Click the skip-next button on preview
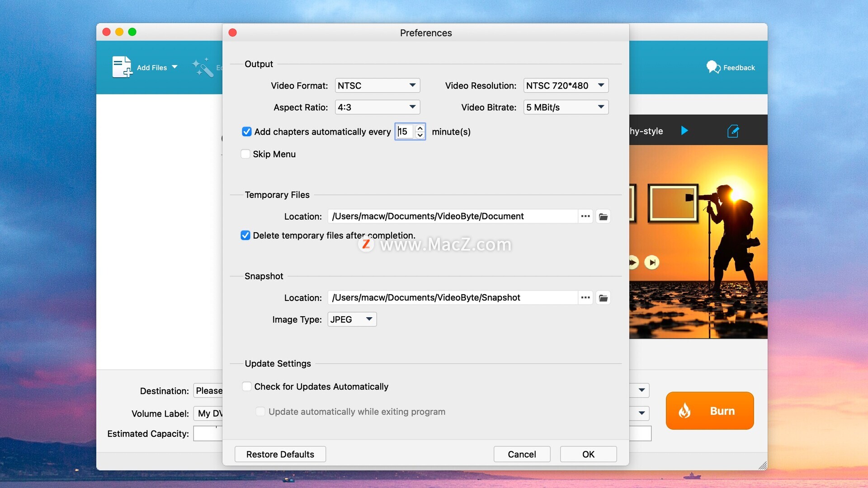 tap(651, 262)
